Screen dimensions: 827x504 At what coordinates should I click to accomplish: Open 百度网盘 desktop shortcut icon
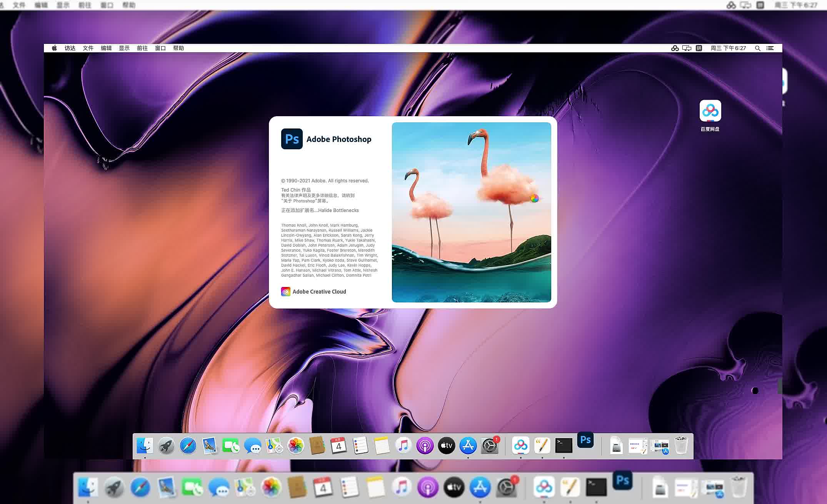[x=710, y=111]
